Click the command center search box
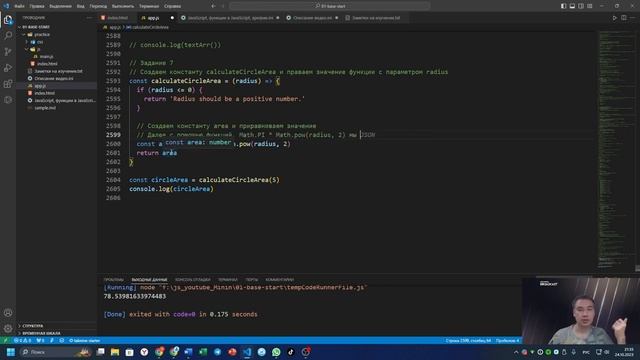640x360 pixels. coord(330,6)
